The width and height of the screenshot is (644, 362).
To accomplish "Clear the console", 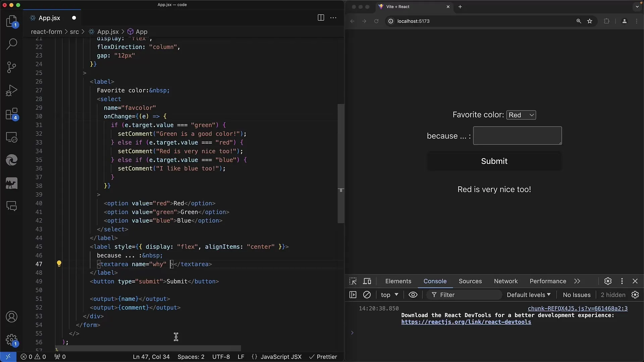I will pyautogui.click(x=367, y=295).
